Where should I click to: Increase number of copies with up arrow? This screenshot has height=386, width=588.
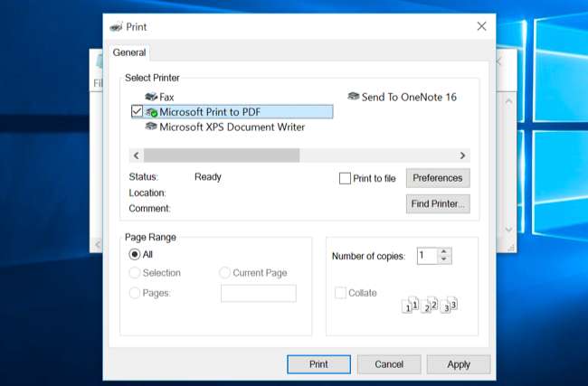[x=444, y=252]
